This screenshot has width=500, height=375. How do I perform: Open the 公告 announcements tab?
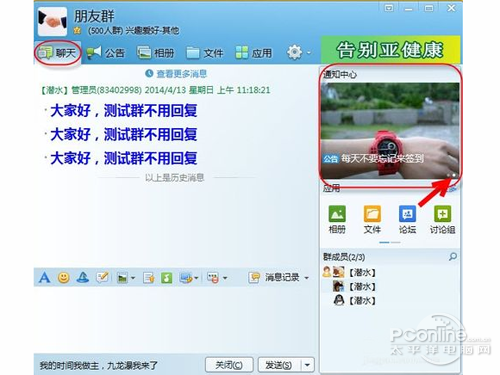tap(106, 53)
